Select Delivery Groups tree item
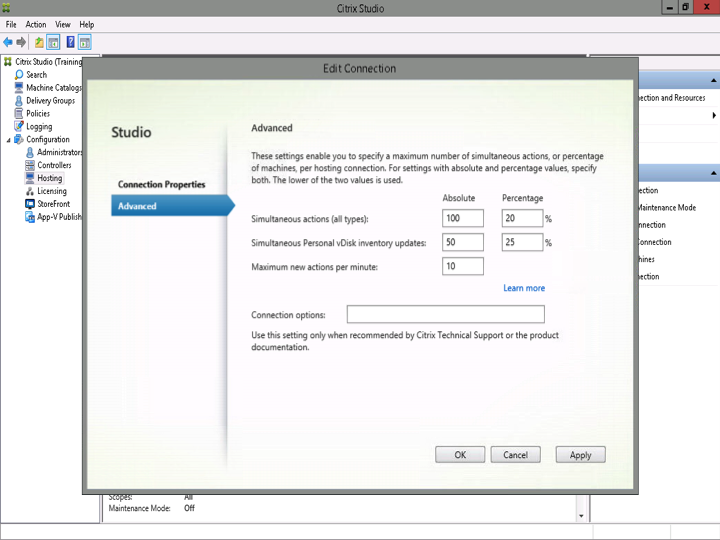Image resolution: width=720 pixels, height=540 pixels. pos(51,101)
